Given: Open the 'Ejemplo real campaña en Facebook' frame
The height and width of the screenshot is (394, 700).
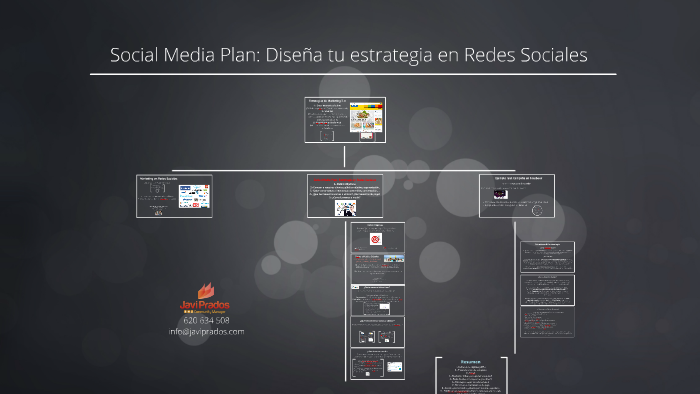Looking at the screenshot, I should pos(517,196).
